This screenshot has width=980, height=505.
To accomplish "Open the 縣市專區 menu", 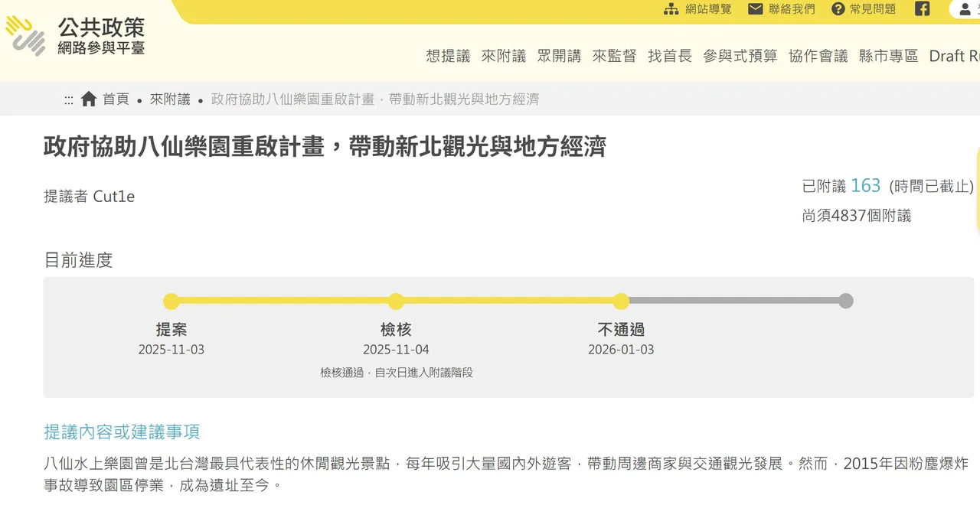I will pyautogui.click(x=888, y=56).
